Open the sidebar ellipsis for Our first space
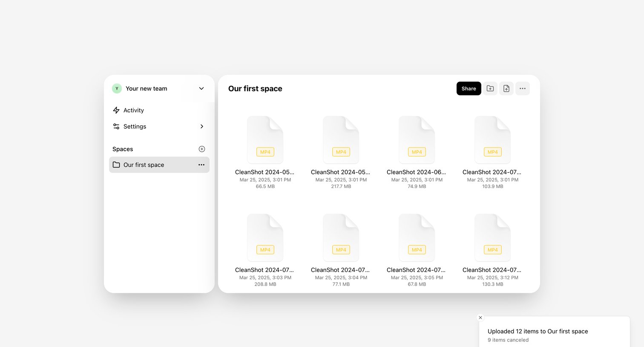Screen dimensions: 644x347 [201, 165]
